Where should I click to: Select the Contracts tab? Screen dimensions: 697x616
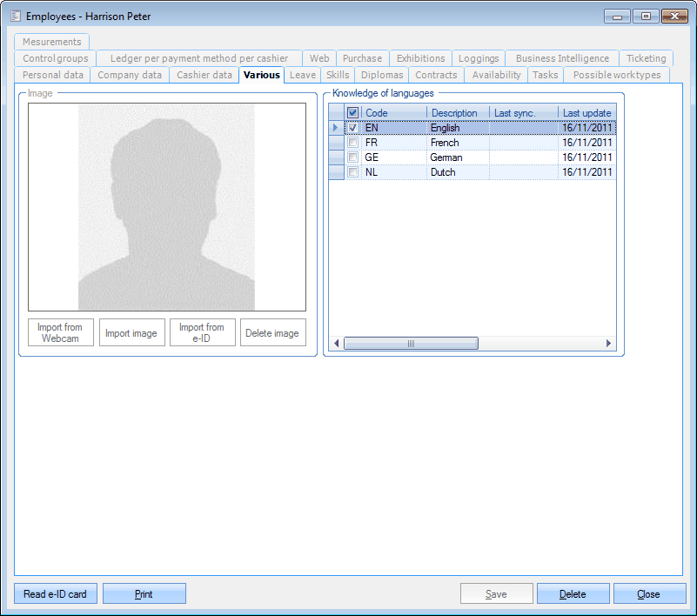[436, 75]
